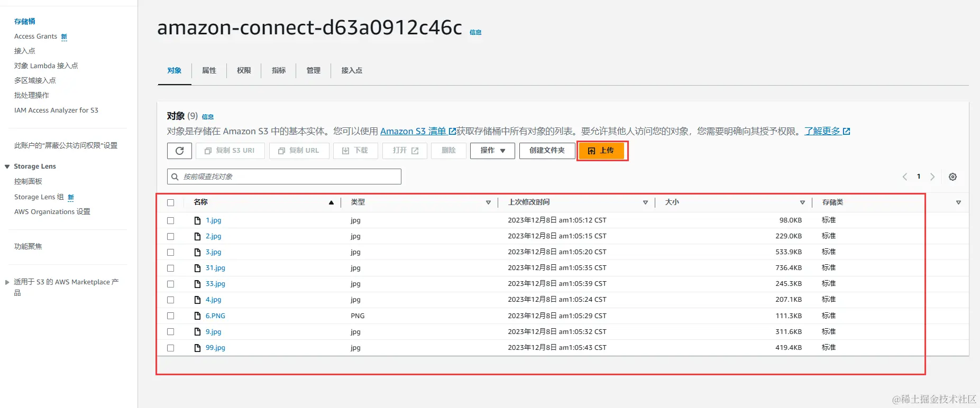The image size is (980, 408).
Task: Open the 操作 actions dropdown
Action: click(x=492, y=151)
